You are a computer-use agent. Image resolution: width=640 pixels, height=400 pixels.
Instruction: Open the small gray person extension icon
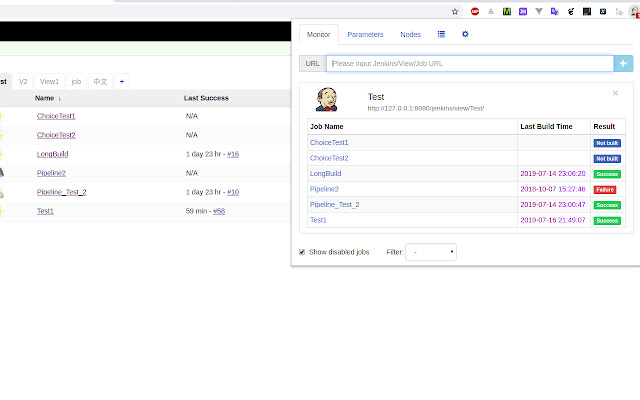491,12
